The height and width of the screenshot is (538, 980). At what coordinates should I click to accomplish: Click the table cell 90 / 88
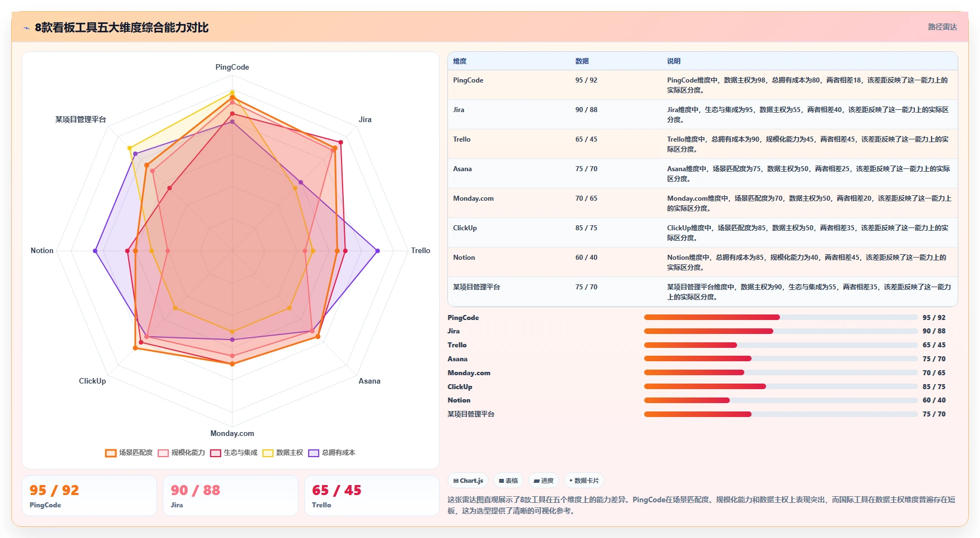(x=586, y=110)
